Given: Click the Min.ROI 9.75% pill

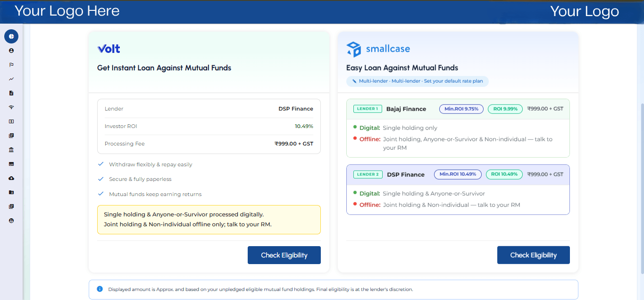Looking at the screenshot, I should click(461, 109).
